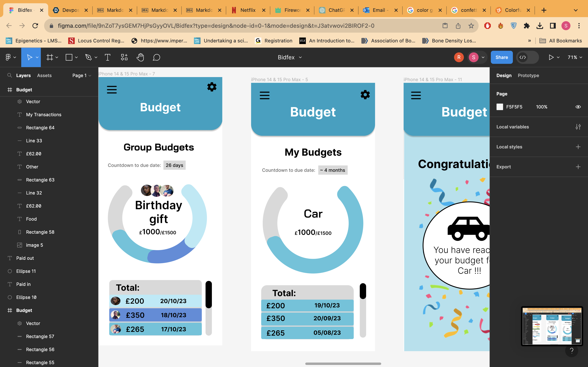The height and width of the screenshot is (367, 588).
Task: Click the blue Share button
Action: tap(501, 57)
